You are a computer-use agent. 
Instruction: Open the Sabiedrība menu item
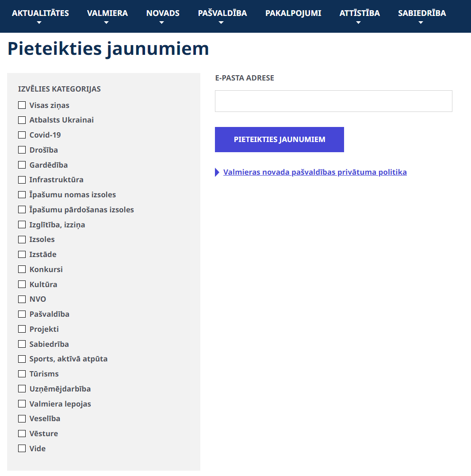click(x=422, y=13)
